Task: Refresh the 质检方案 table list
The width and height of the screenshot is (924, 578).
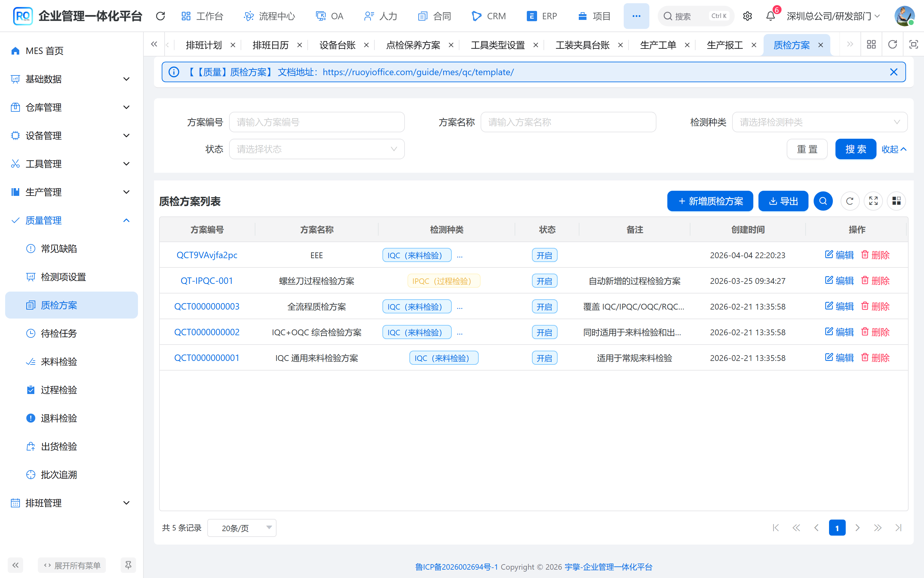Action: pos(850,201)
